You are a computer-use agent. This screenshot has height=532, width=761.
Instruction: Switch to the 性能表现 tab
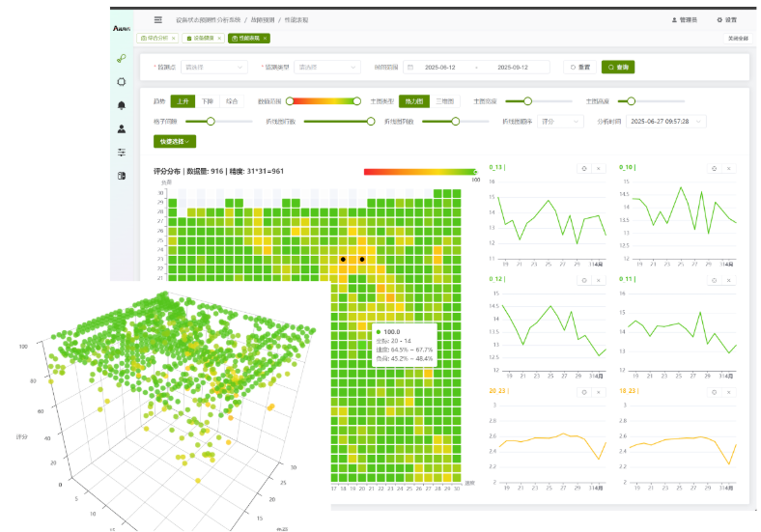(245, 38)
